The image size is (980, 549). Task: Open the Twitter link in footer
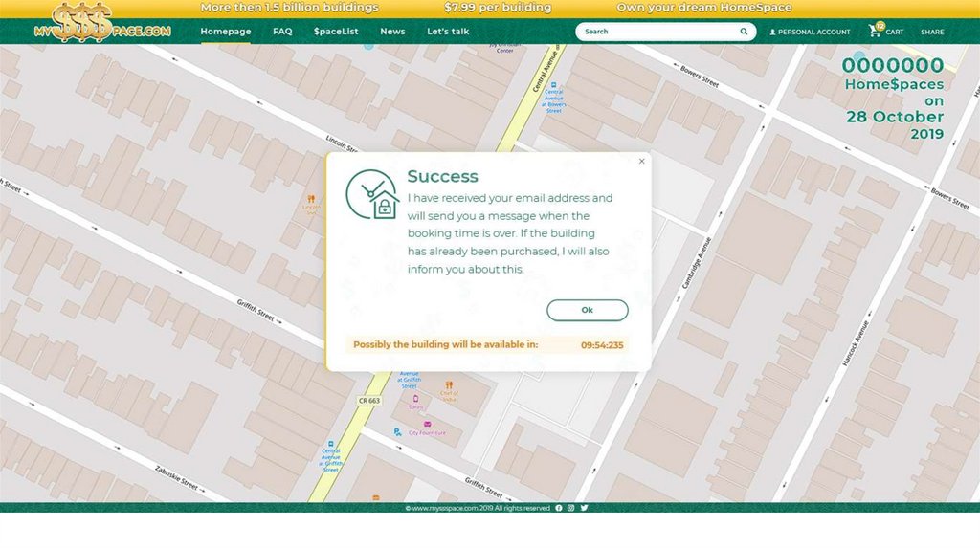tap(584, 508)
